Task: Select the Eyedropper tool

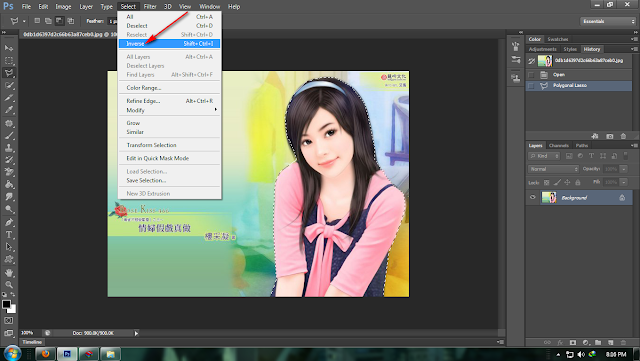Action: pyautogui.click(x=9, y=110)
